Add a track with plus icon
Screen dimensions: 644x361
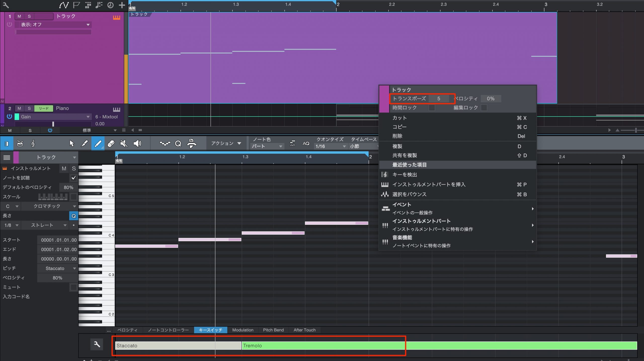[122, 5]
